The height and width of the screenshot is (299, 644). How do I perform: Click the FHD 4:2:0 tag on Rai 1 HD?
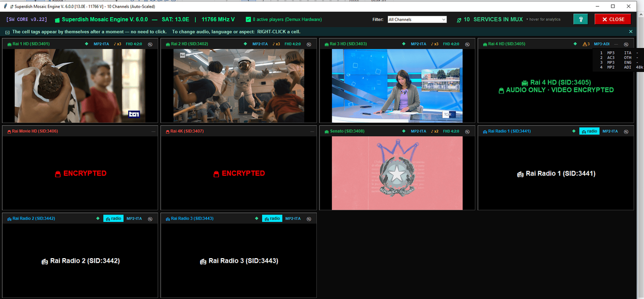pos(134,44)
